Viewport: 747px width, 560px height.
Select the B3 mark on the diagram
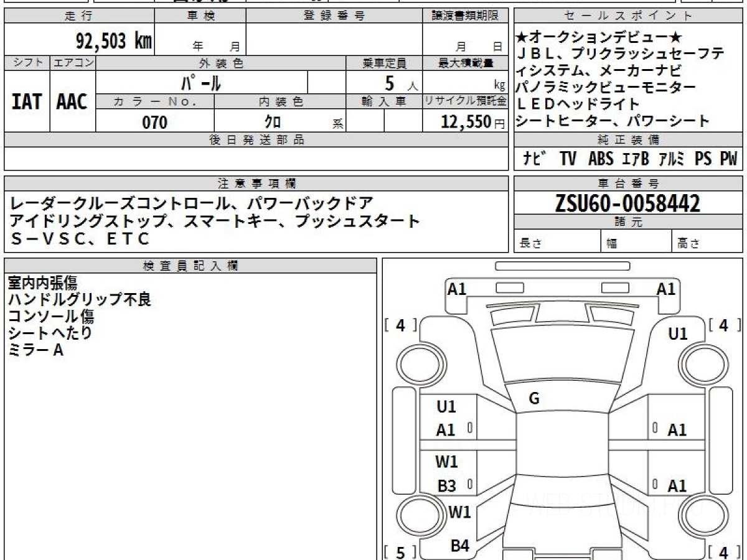446,487
